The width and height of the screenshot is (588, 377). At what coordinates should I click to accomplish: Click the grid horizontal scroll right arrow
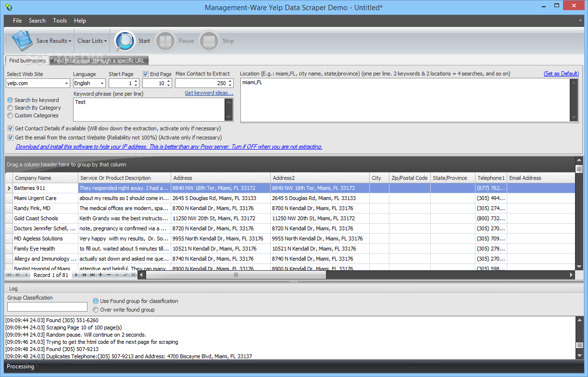[x=571, y=275]
